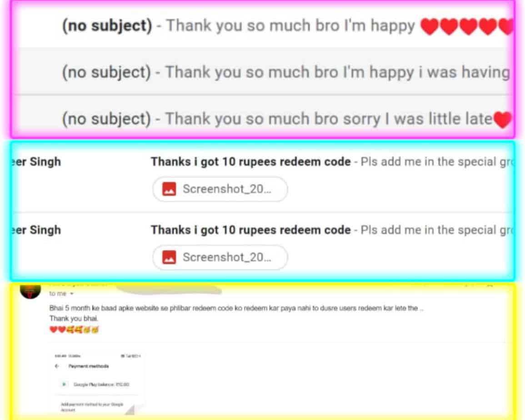Click the red heart after "little late"
The height and width of the screenshot is (420, 525).
(x=503, y=119)
